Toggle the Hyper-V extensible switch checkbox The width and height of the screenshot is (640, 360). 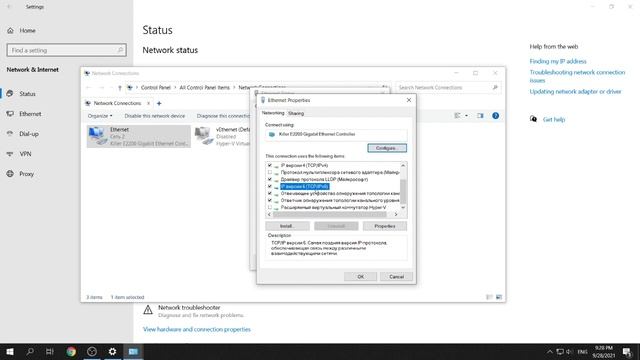(270, 207)
